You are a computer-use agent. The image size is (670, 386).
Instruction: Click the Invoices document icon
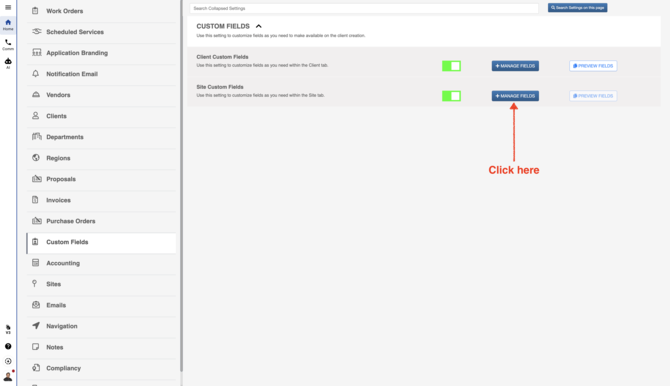pos(35,199)
